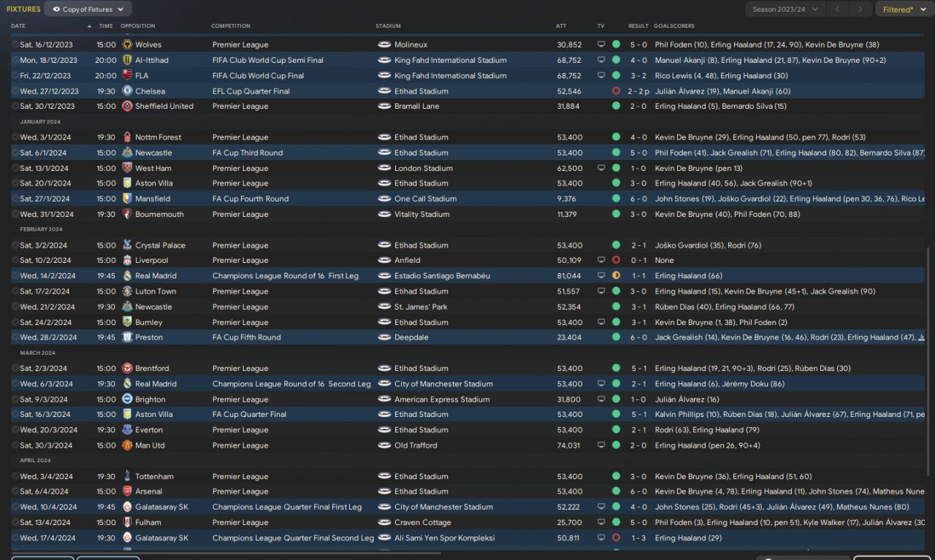Click the TV icon on the Wolves fixture
Viewport: 935px width, 560px height.
601,45
